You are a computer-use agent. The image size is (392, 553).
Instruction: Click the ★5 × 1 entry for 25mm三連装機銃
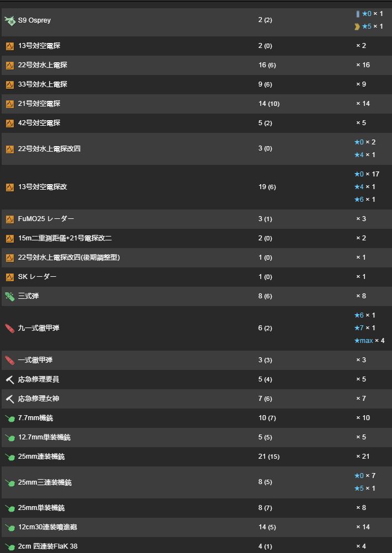point(364,488)
